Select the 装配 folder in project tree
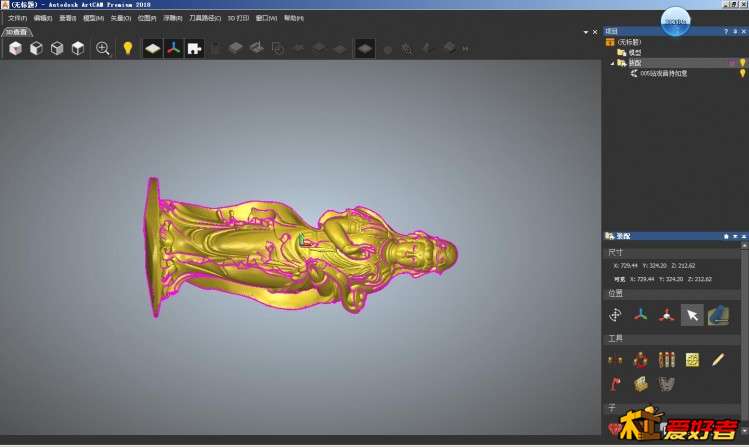Viewport: 749px width, 447px height. click(x=634, y=63)
